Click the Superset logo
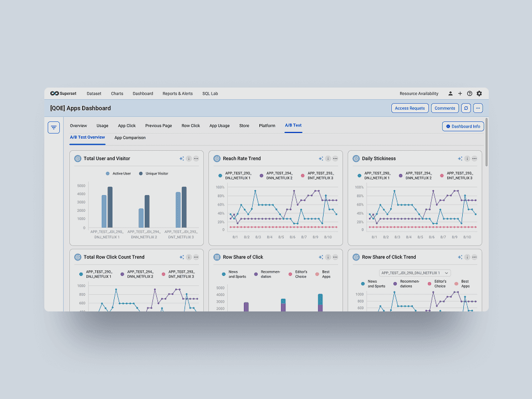 pos(63,94)
